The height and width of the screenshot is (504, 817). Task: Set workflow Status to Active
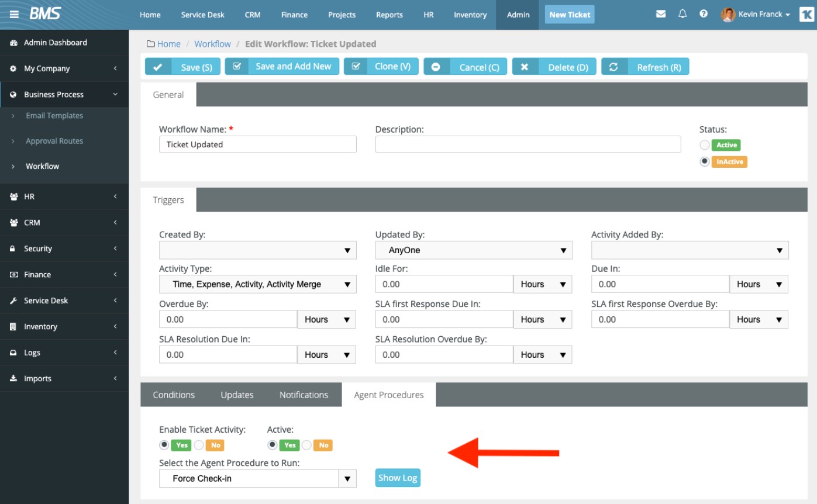tap(705, 145)
